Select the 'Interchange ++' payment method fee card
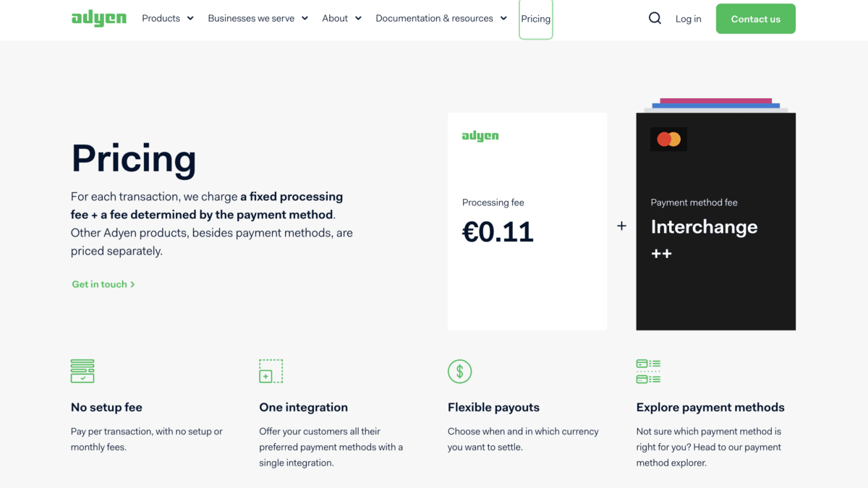The image size is (868, 488). click(715, 221)
